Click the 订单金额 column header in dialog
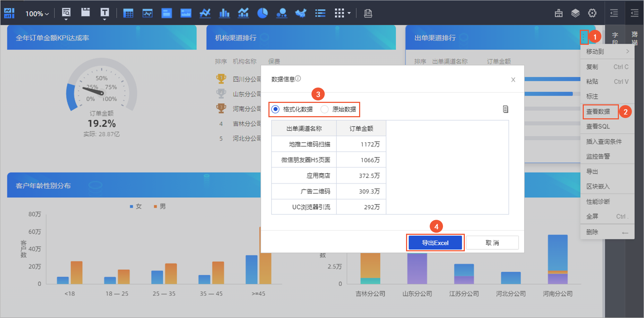The width and height of the screenshot is (644, 318). [361, 128]
